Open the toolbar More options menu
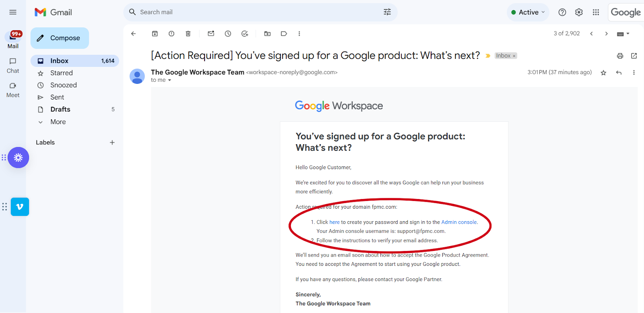This screenshot has height=313, width=644. pyautogui.click(x=299, y=34)
